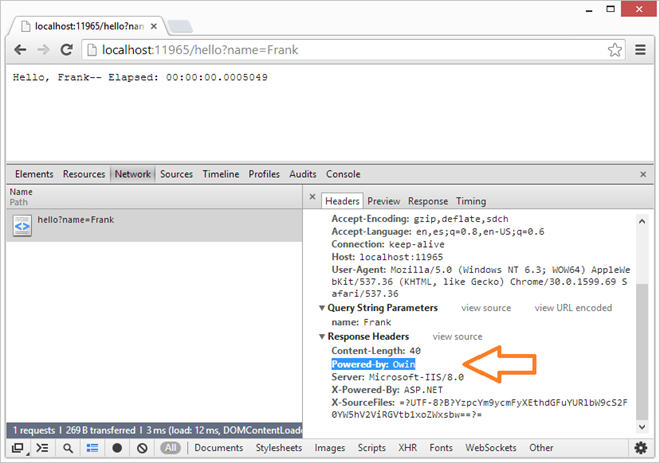Click the scrollbar down arrow in headers pane

click(x=642, y=427)
